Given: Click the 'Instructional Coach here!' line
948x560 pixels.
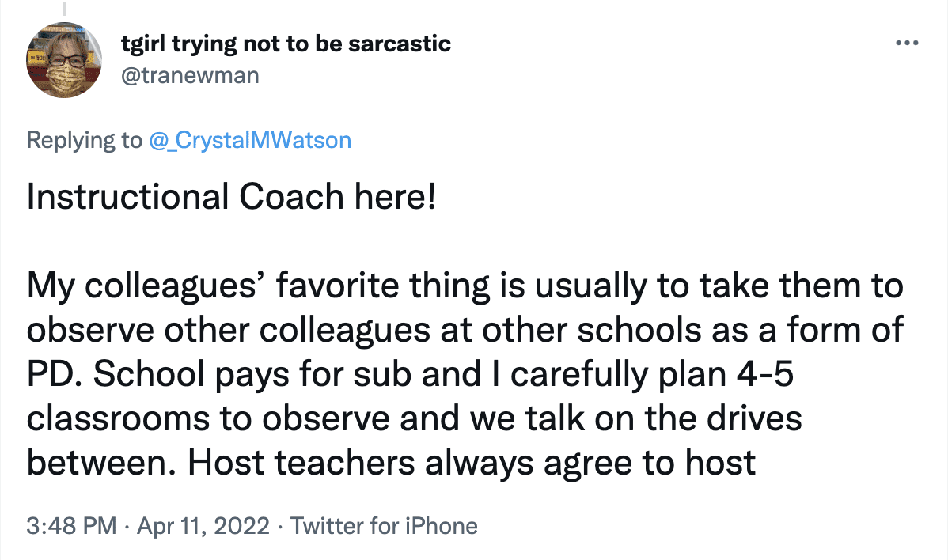Looking at the screenshot, I should (x=231, y=198).
